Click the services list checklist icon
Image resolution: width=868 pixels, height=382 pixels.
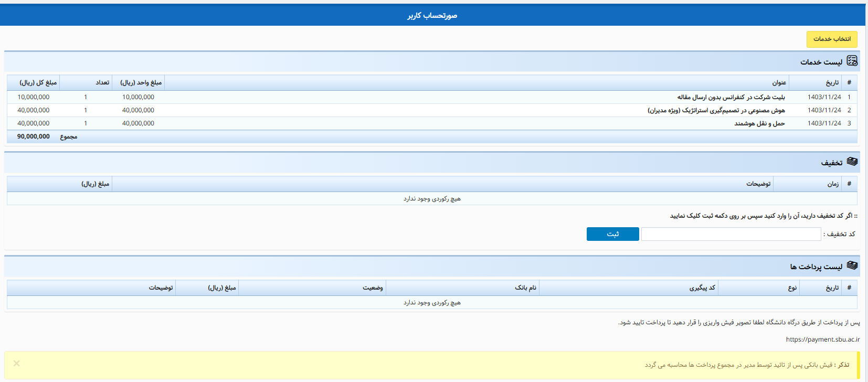click(852, 61)
